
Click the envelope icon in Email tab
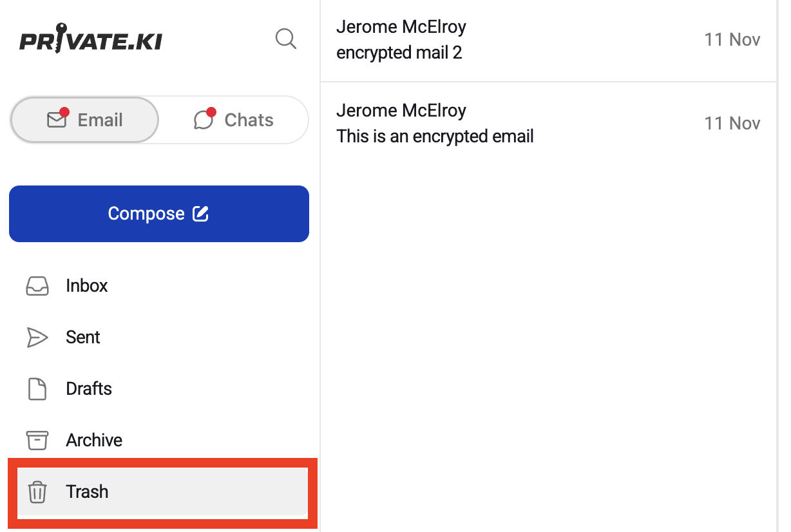[57, 119]
